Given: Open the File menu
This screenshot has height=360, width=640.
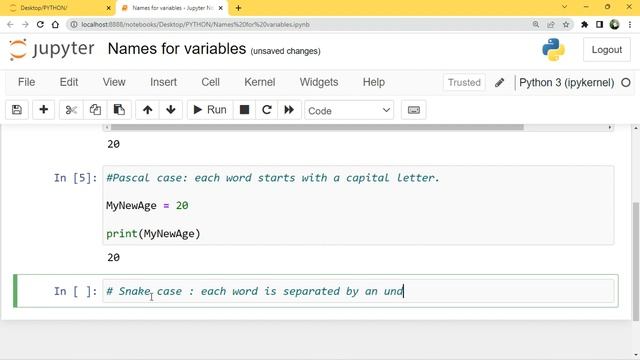Looking at the screenshot, I should pyautogui.click(x=27, y=82).
